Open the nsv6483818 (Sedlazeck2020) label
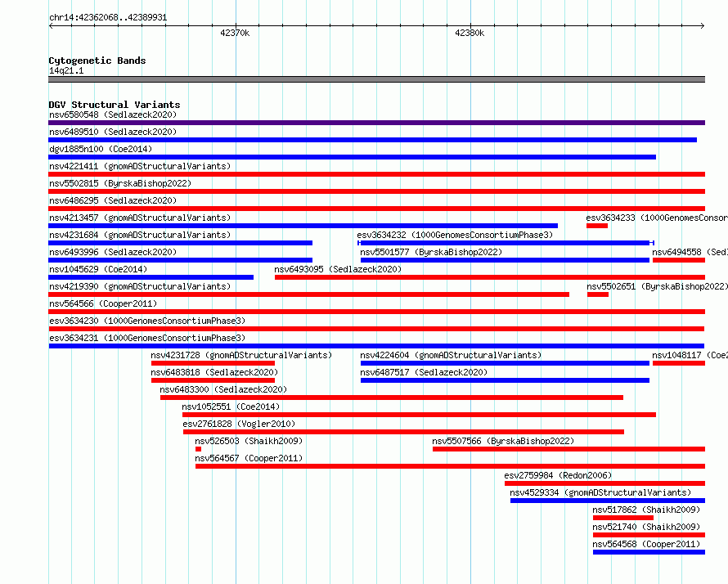The image size is (728, 584). pyautogui.click(x=214, y=372)
